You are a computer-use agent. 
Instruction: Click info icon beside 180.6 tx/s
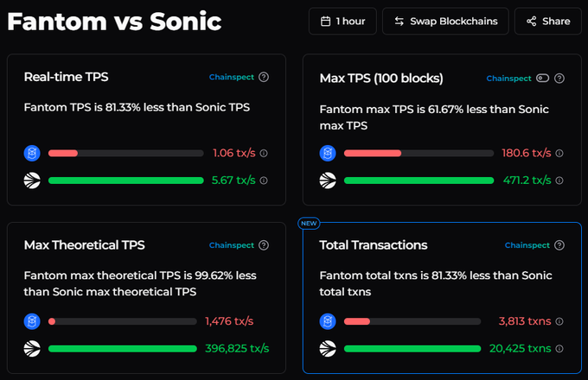559,153
